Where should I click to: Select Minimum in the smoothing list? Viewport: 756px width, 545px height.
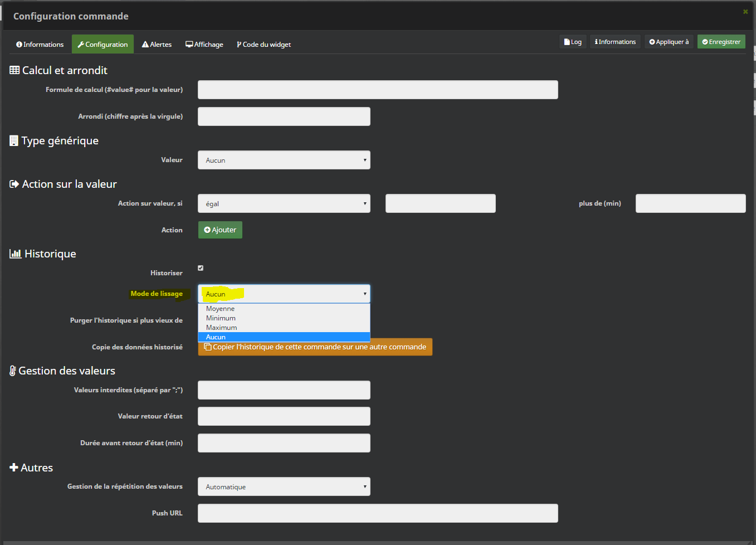284,318
